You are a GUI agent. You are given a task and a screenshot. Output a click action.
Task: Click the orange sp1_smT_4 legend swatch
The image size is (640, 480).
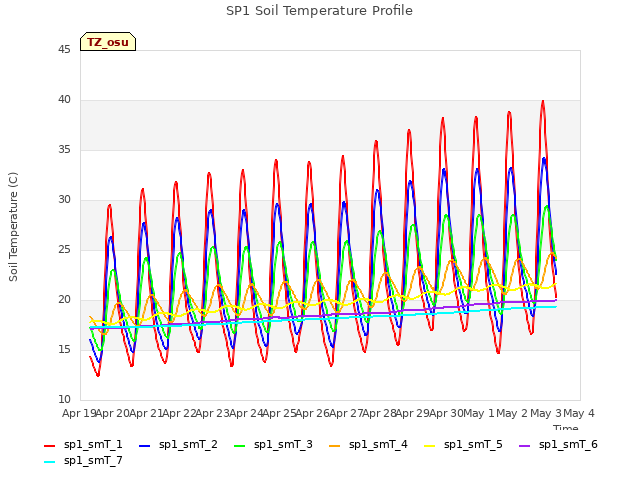334,446
